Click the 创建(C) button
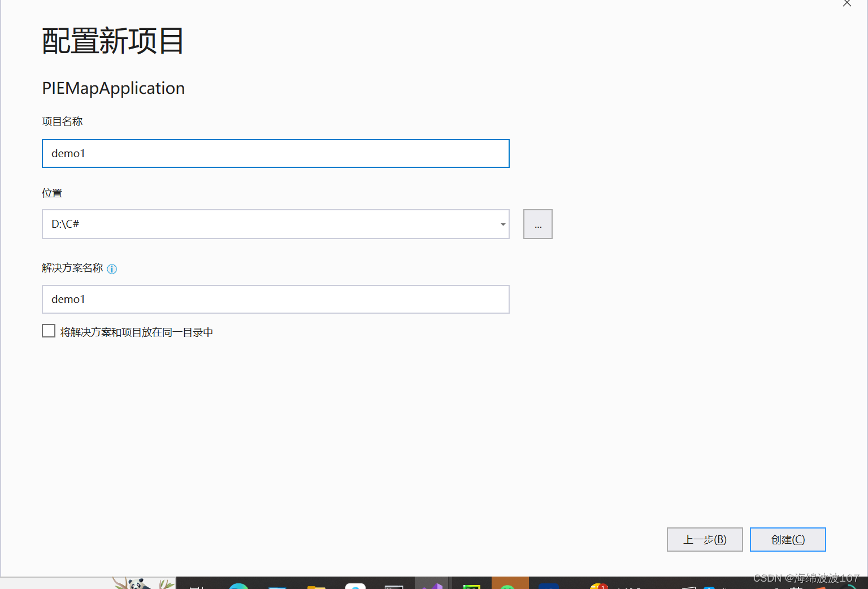868x589 pixels. click(788, 540)
